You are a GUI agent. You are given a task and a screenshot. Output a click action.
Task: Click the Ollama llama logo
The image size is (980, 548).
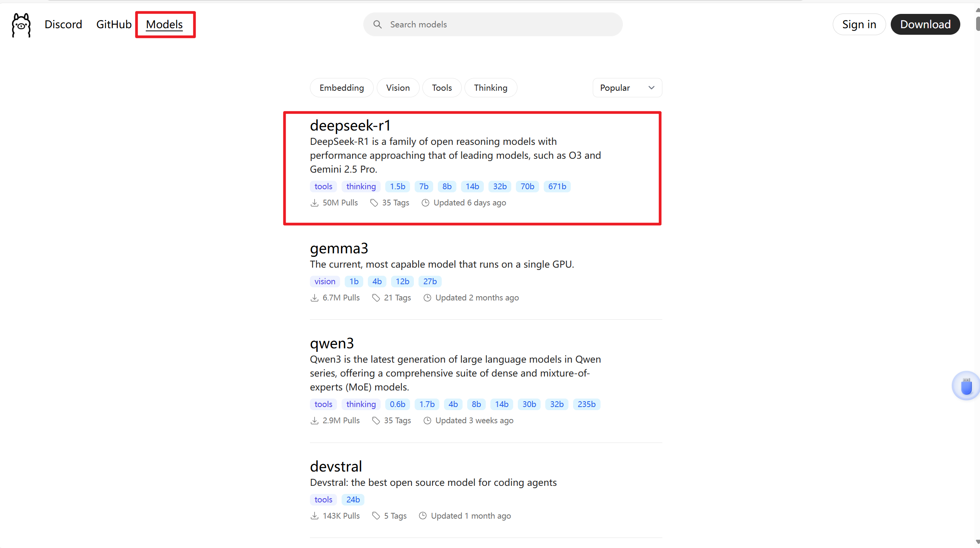(21, 25)
